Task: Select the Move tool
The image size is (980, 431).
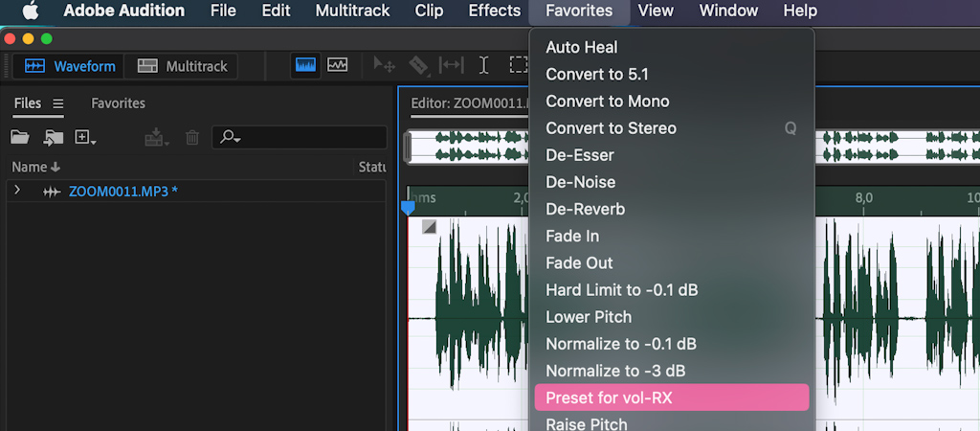Action: [384, 65]
